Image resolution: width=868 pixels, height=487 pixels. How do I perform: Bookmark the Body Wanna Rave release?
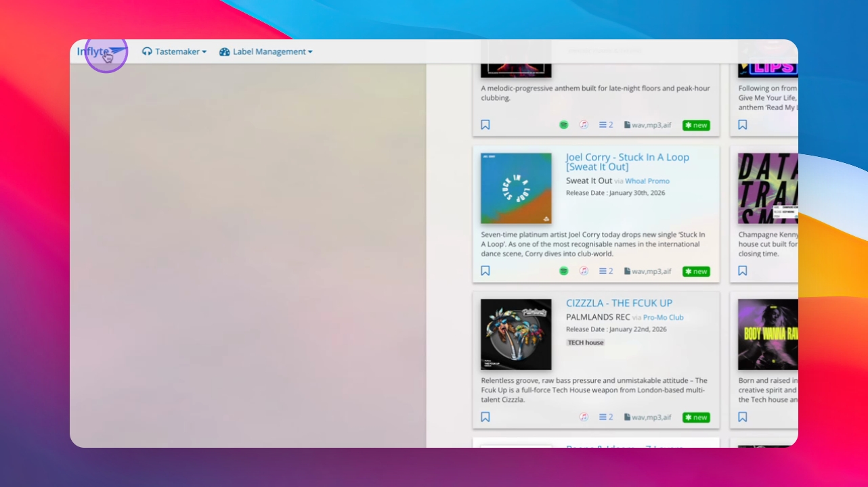pyautogui.click(x=743, y=417)
